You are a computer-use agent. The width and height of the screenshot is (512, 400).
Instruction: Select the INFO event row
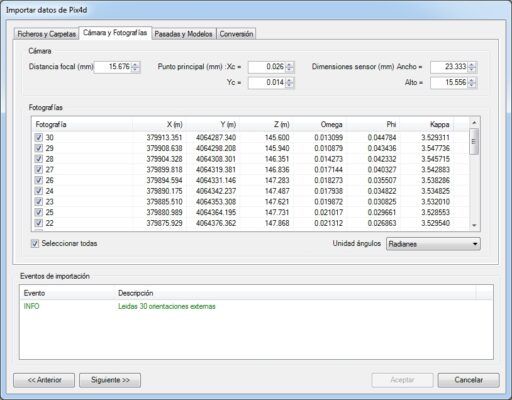pyautogui.click(x=256, y=306)
